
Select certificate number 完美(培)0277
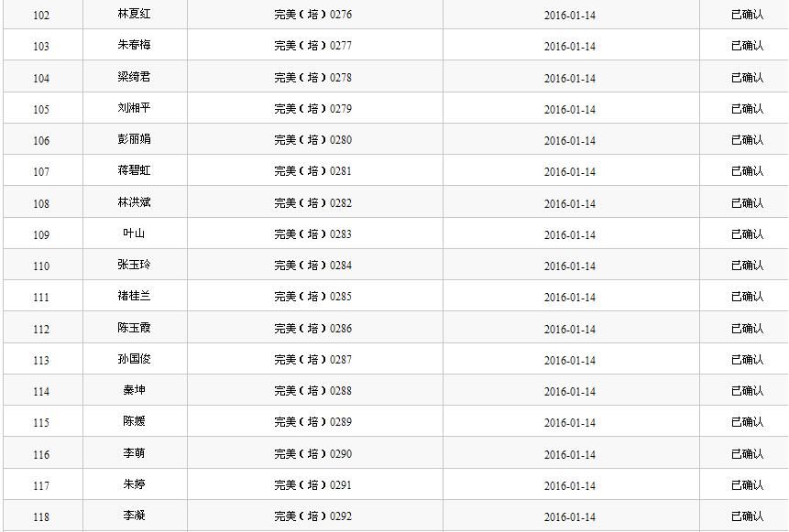(x=312, y=46)
